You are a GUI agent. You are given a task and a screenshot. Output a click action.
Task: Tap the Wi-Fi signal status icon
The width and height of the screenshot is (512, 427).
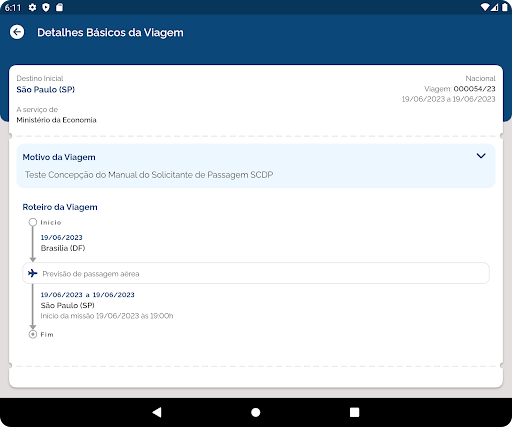click(x=485, y=7)
